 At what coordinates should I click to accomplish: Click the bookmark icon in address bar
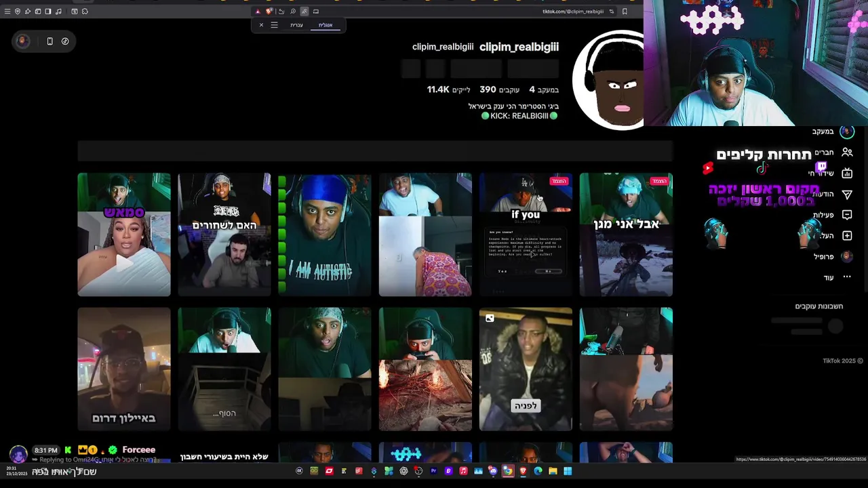[625, 11]
